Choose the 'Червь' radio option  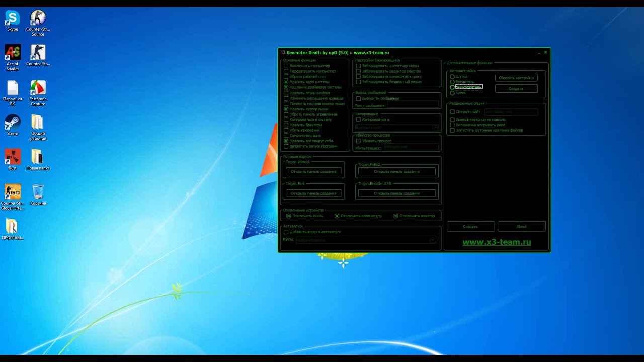452,93
